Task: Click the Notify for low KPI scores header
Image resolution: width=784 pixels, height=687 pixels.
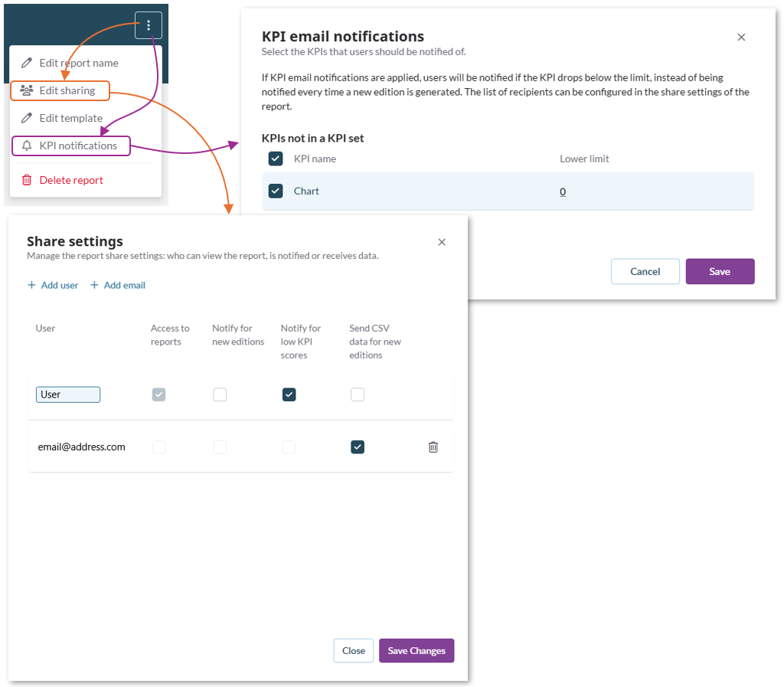Action: pyautogui.click(x=300, y=342)
